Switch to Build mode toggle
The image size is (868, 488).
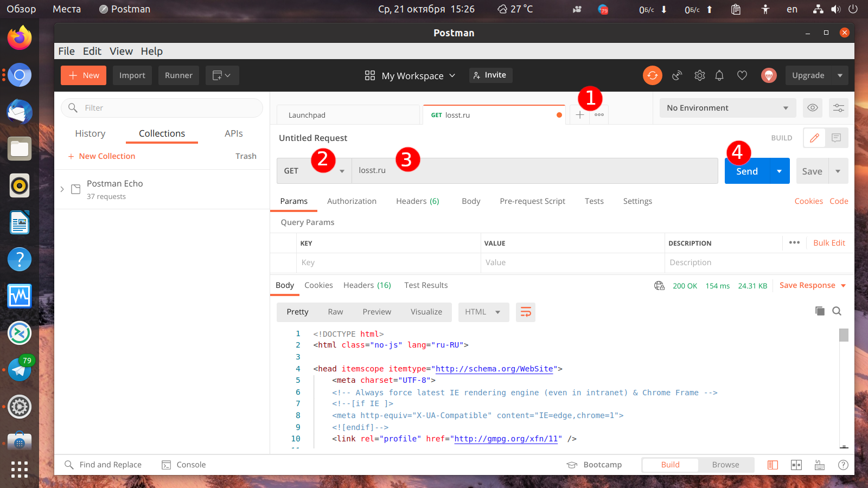pos(670,465)
